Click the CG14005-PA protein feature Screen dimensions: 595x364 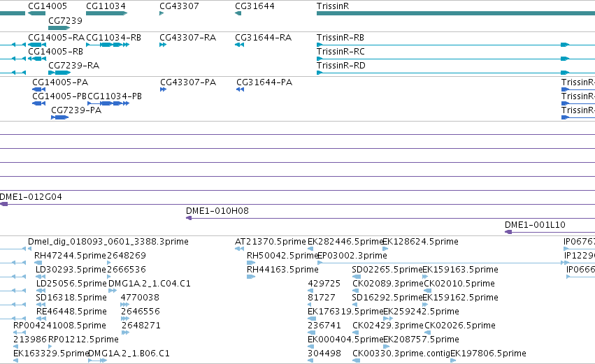tap(38, 89)
